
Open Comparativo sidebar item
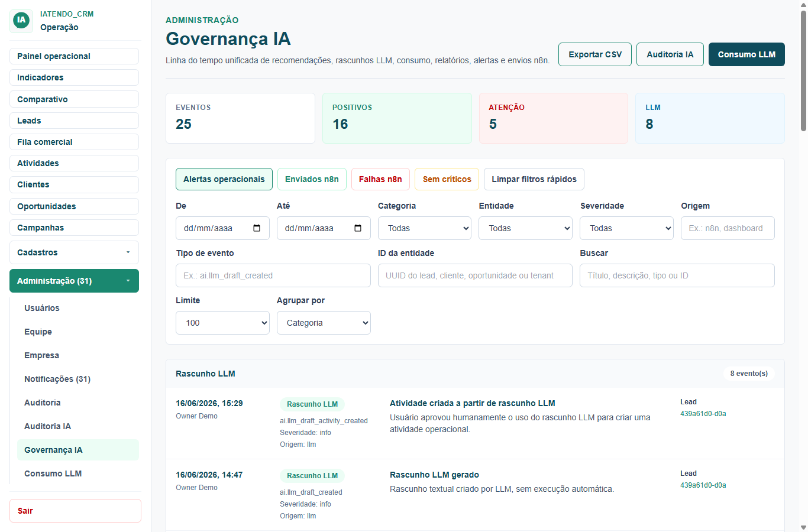tap(74, 99)
